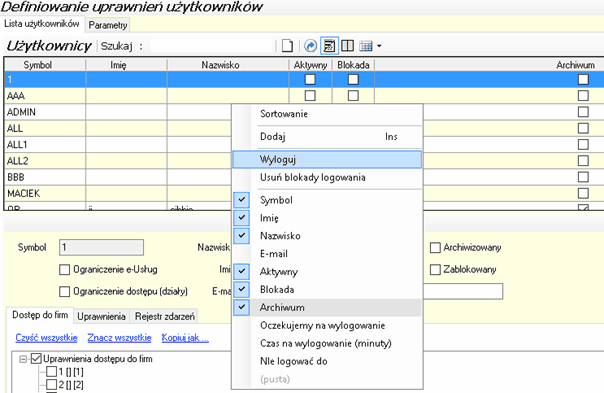Click the Szukaj search field

211,46
